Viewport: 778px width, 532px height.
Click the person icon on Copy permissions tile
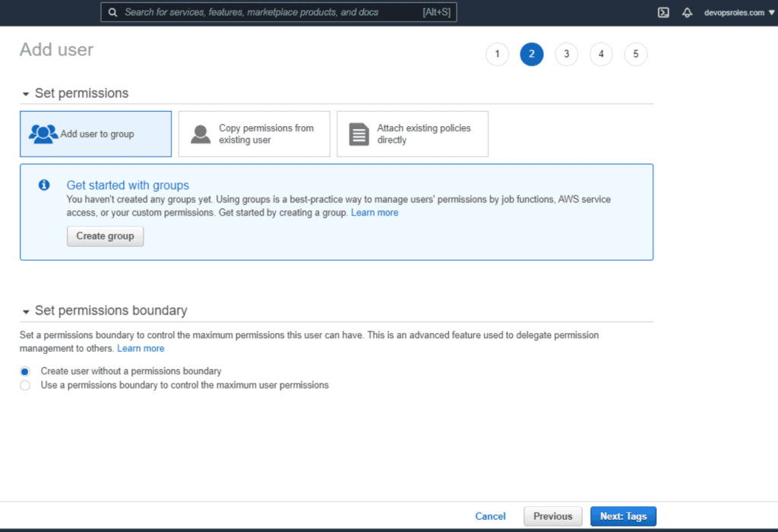coord(200,133)
